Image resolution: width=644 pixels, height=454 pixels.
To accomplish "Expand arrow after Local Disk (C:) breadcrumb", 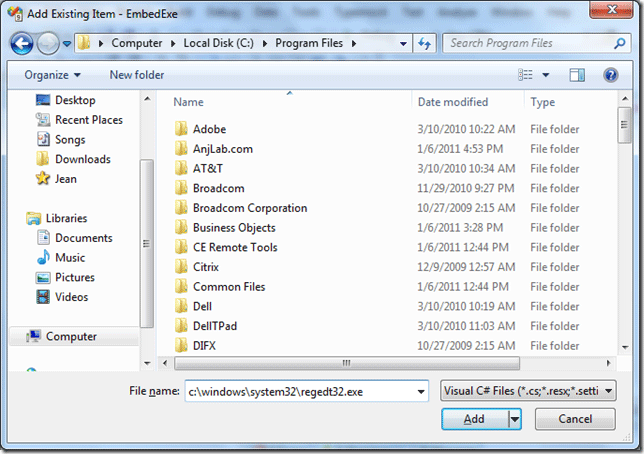I will tap(265, 43).
